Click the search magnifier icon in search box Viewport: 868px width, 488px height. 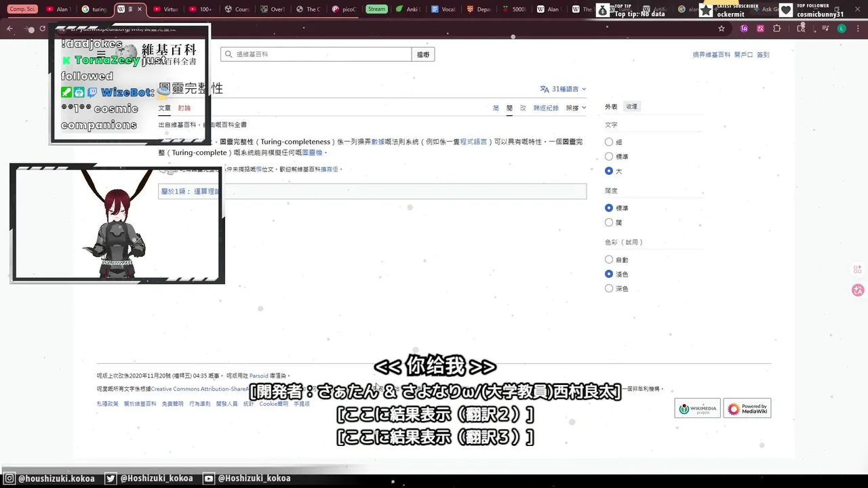click(x=229, y=54)
